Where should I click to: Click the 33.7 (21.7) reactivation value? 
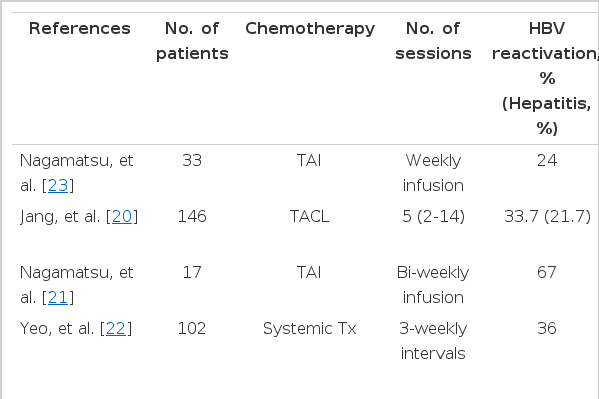click(x=547, y=217)
